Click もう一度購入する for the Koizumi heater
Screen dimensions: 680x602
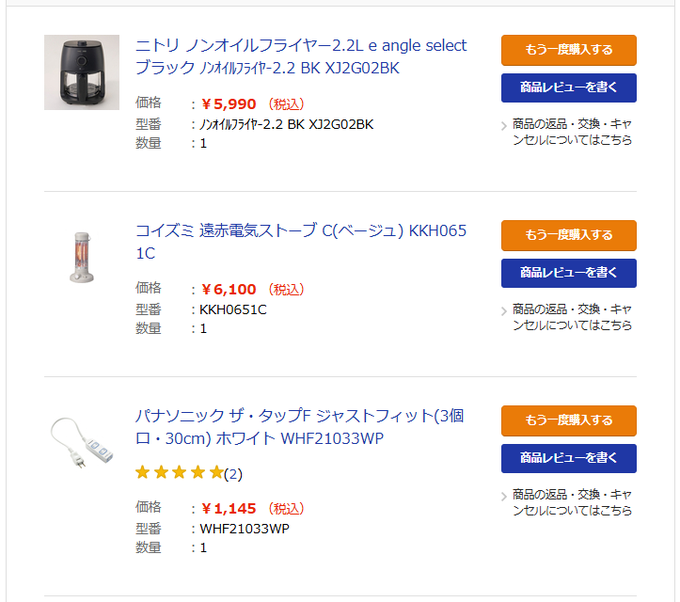pos(568,235)
